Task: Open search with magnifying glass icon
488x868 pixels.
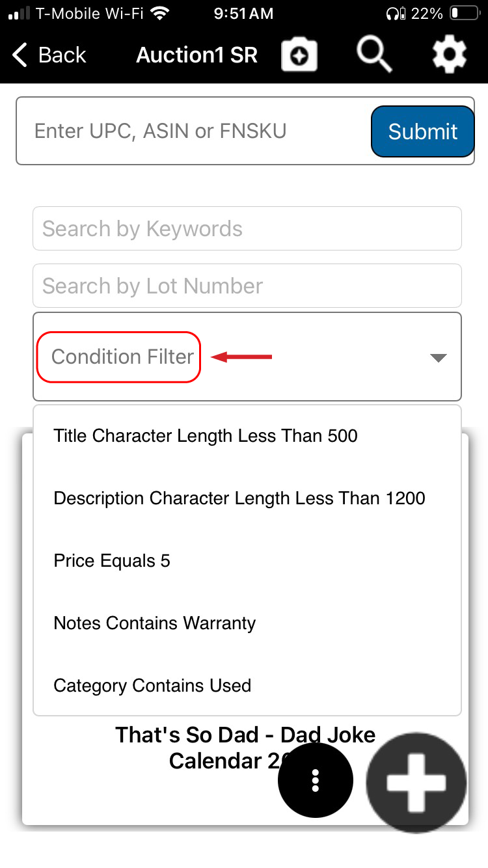Action: click(374, 54)
